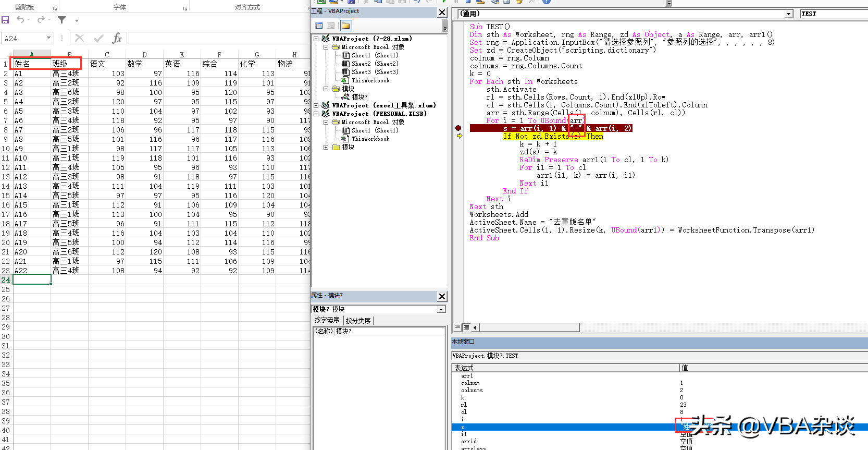Open the 模块7 模块 properties object dropdown

[441, 309]
